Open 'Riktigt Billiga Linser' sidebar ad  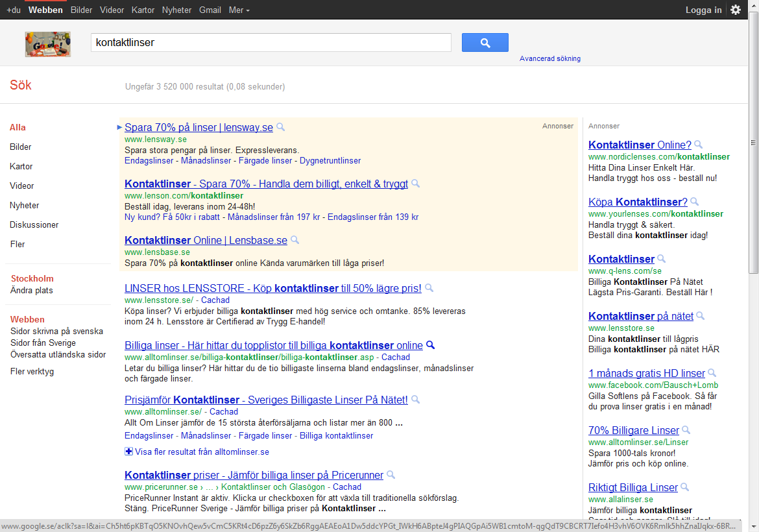click(633, 487)
